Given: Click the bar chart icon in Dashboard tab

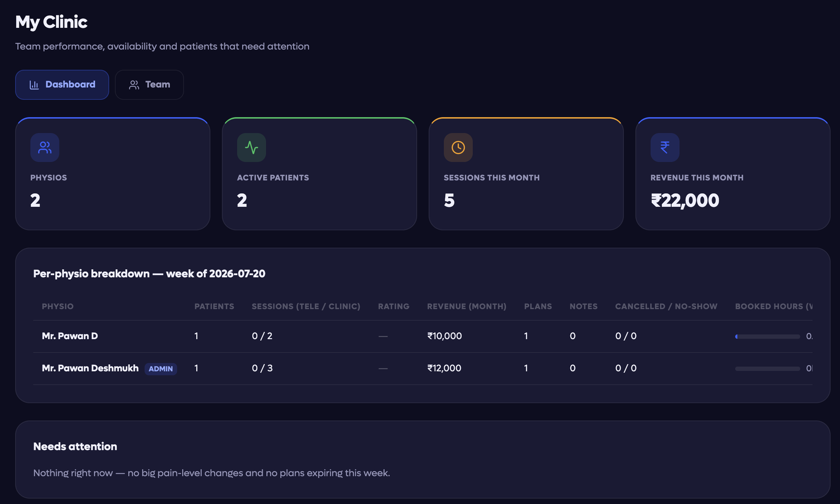Looking at the screenshot, I should click(x=34, y=85).
